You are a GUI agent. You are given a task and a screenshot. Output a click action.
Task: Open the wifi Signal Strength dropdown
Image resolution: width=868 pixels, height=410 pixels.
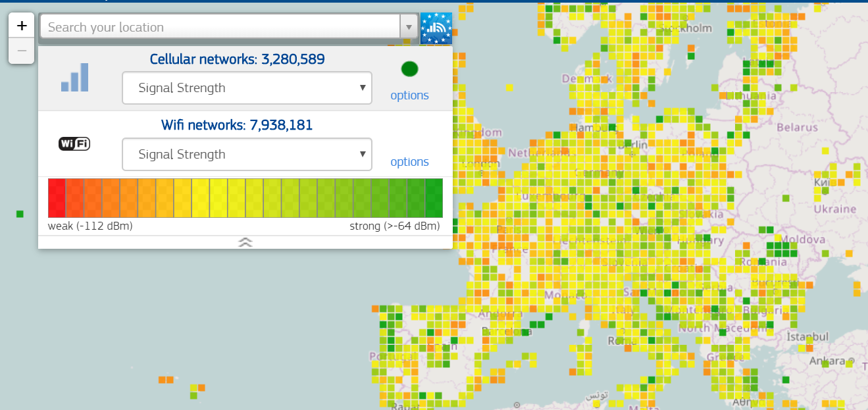247,155
